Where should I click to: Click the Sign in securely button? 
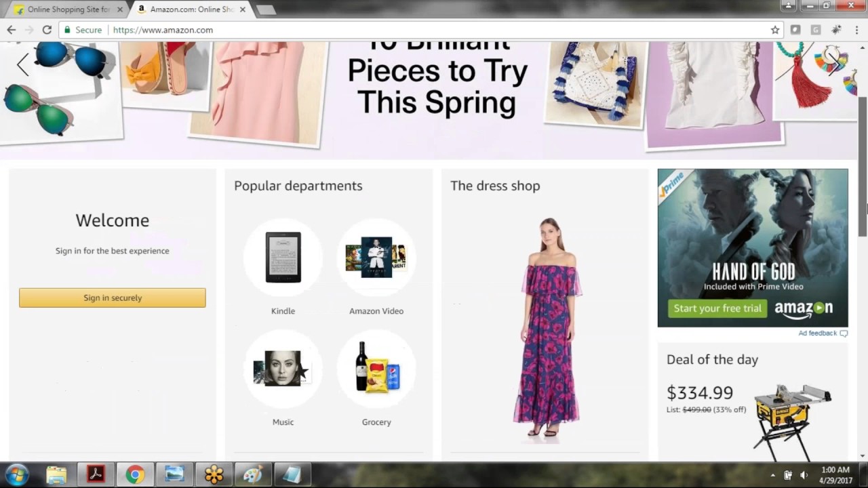(x=113, y=298)
